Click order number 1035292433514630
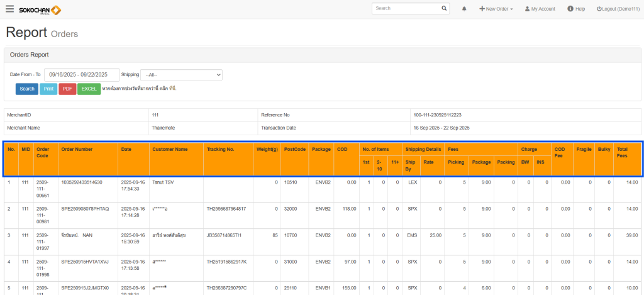644x295 pixels. coord(81,182)
